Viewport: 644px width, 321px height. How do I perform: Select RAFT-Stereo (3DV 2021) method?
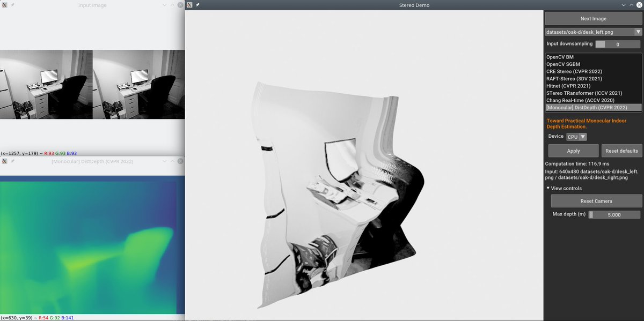point(593,79)
